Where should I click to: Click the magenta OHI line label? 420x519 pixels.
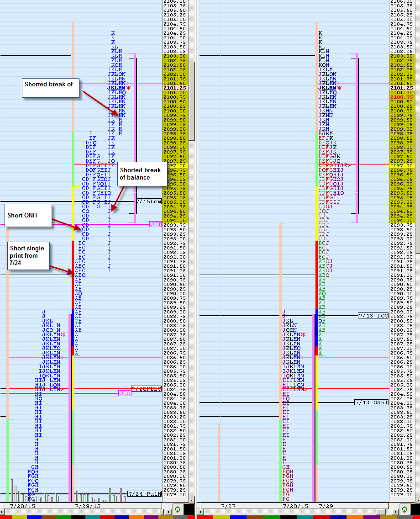pyautogui.click(x=155, y=224)
